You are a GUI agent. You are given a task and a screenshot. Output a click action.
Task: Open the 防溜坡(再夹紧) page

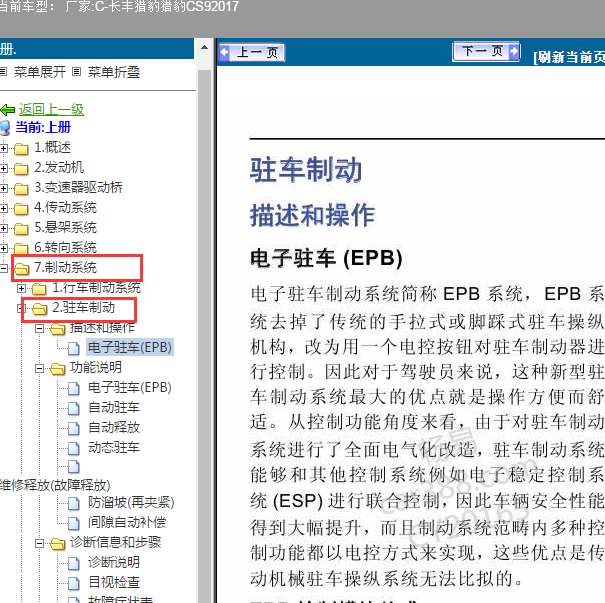click(x=131, y=502)
